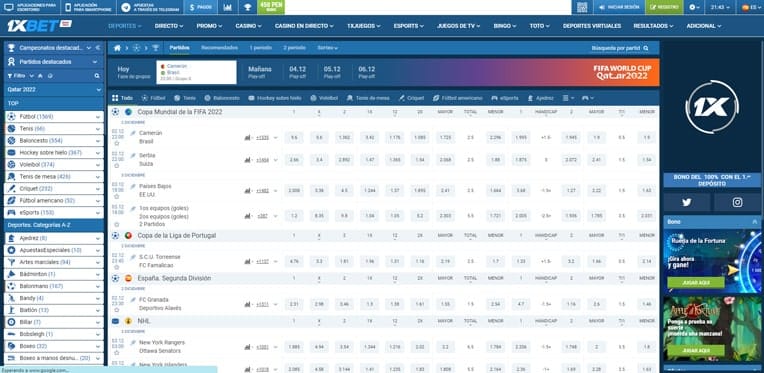Open the PROMO menu

(x=210, y=26)
